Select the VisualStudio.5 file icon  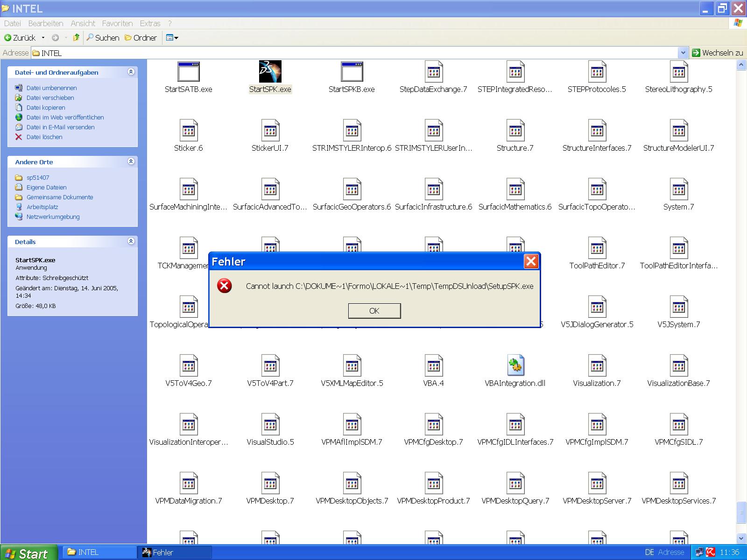pos(270,425)
